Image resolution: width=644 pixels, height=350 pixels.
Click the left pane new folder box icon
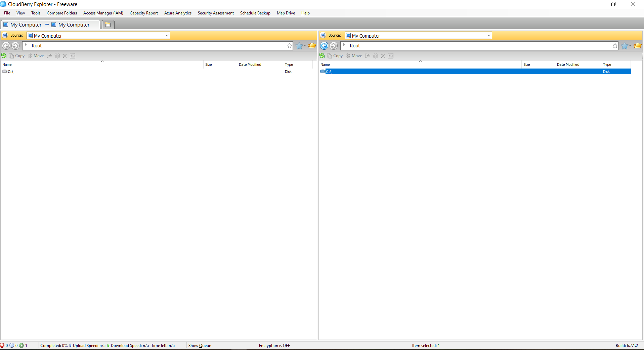57,56
